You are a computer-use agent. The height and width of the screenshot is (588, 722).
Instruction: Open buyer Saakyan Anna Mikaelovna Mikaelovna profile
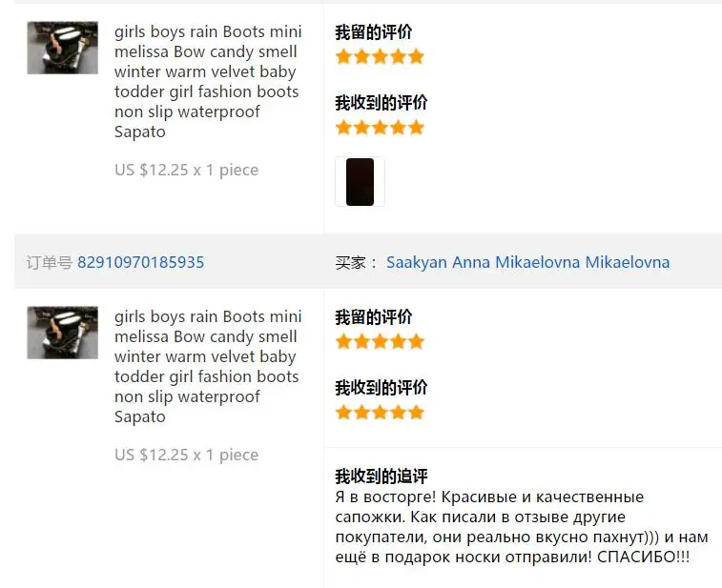coord(527,262)
